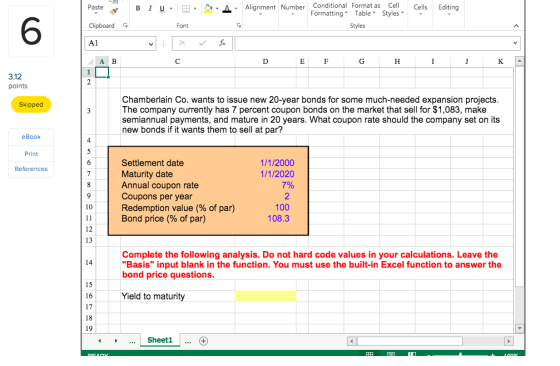Open the Print link
This screenshot has height=366, width=560.
[31, 154]
